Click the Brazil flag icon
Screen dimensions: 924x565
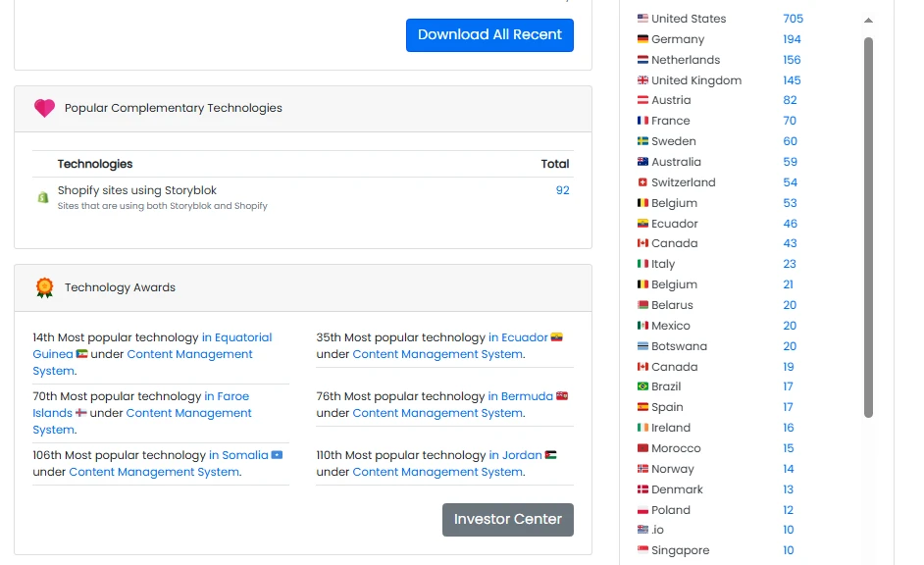(642, 386)
